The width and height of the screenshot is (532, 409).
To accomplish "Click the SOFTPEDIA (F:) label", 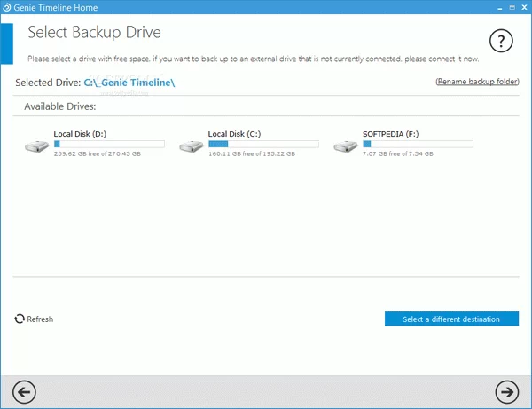I will coord(390,134).
